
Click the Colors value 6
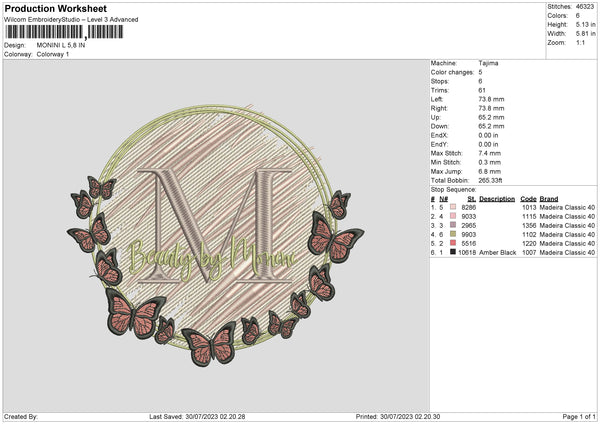tap(577, 16)
